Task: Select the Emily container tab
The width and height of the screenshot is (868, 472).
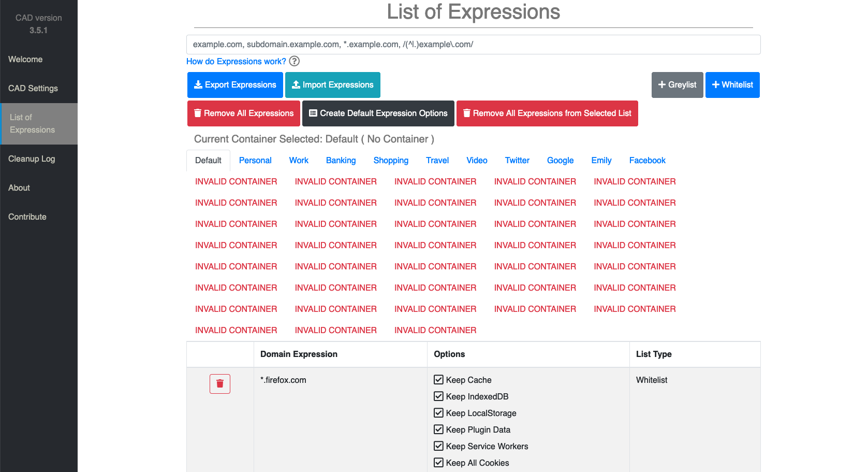Action: 601,161
